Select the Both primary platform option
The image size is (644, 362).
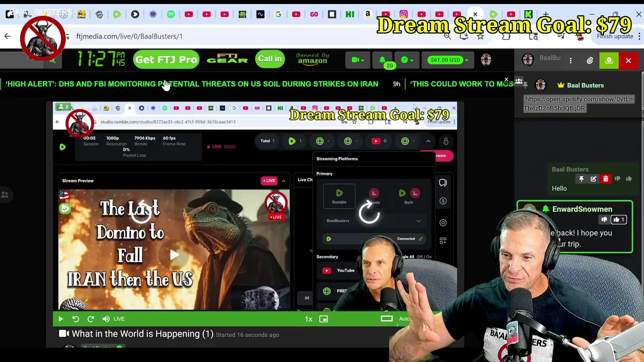409,195
